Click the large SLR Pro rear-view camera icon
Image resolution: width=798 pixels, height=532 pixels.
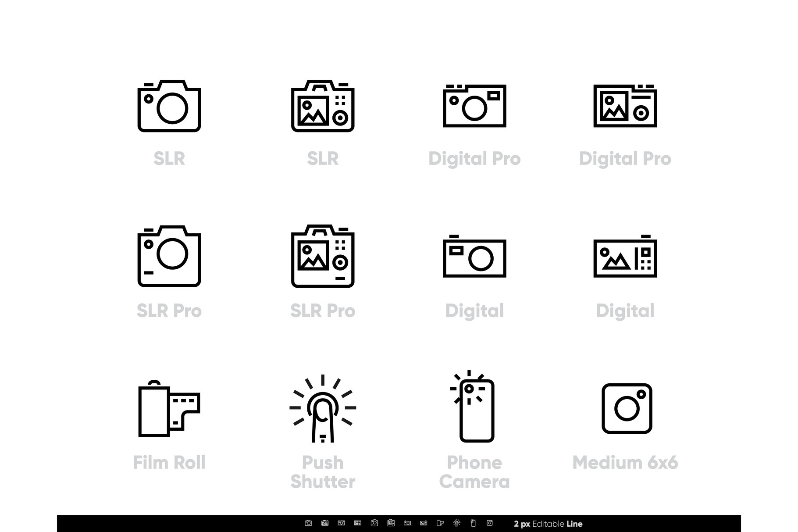click(323, 256)
